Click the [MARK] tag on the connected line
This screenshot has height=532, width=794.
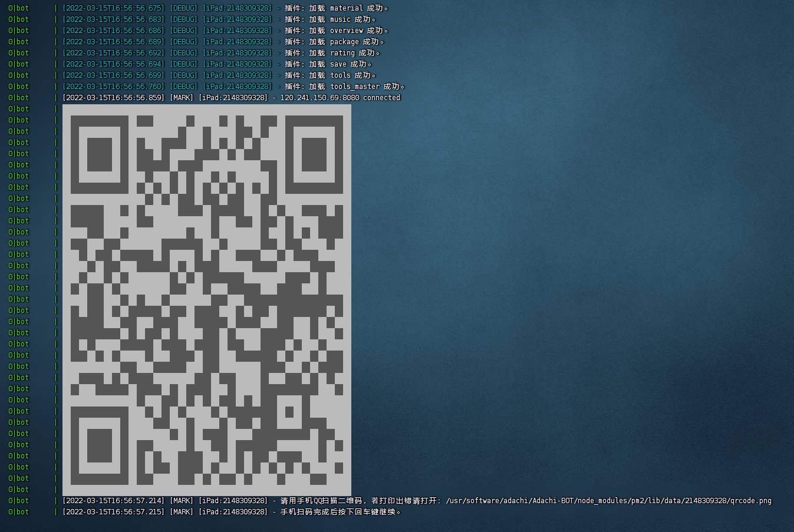pyautogui.click(x=182, y=98)
